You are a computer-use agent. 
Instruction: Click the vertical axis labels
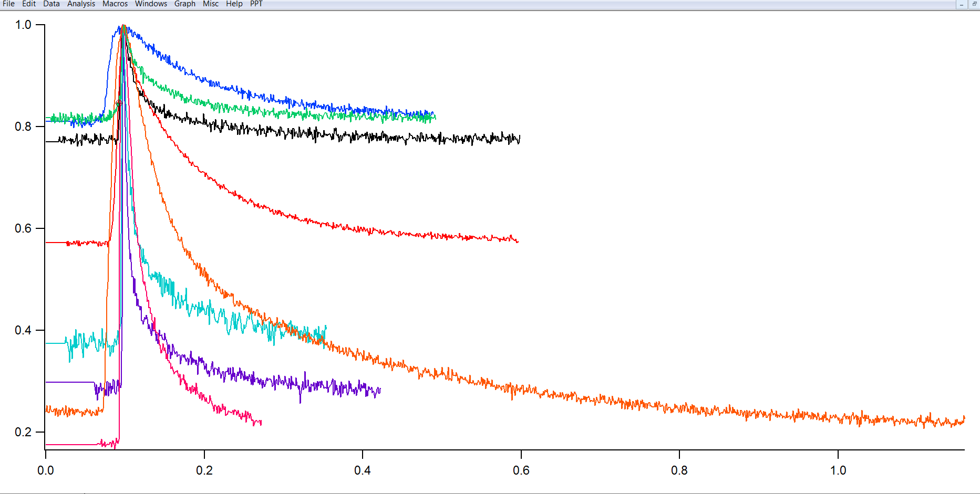pos(24,228)
